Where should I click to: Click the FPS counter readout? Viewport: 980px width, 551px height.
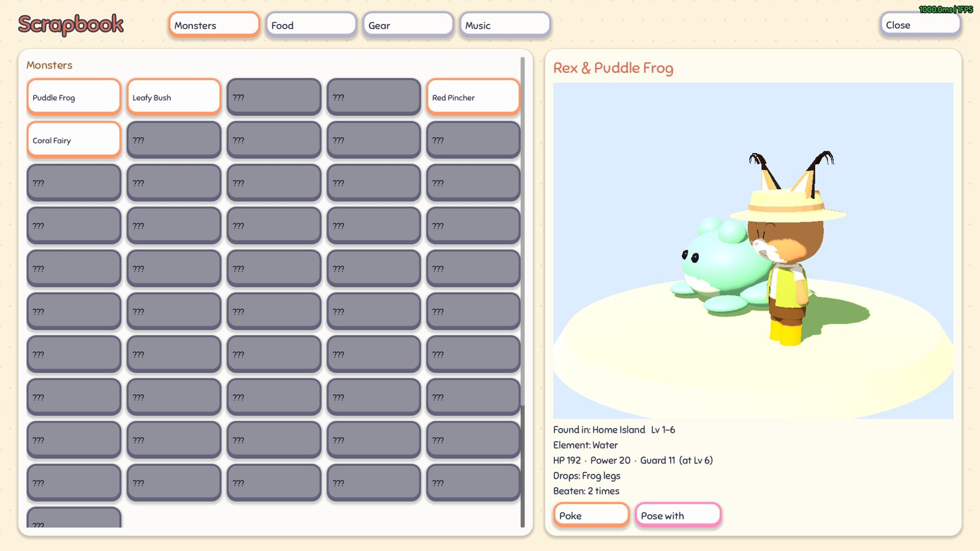(946, 9)
